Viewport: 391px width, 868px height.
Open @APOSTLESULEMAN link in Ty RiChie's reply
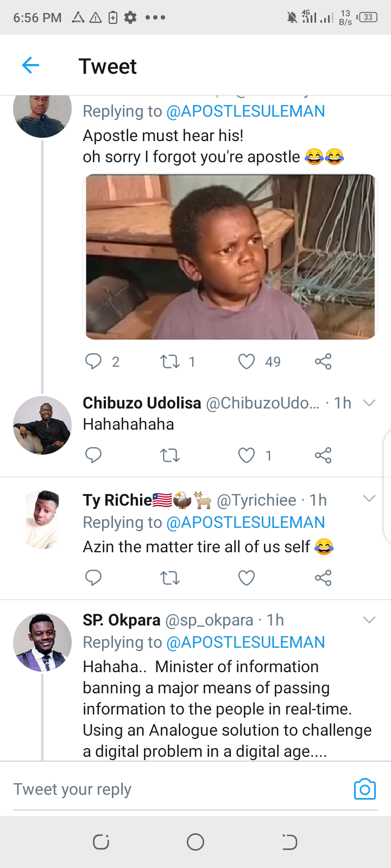245,522
